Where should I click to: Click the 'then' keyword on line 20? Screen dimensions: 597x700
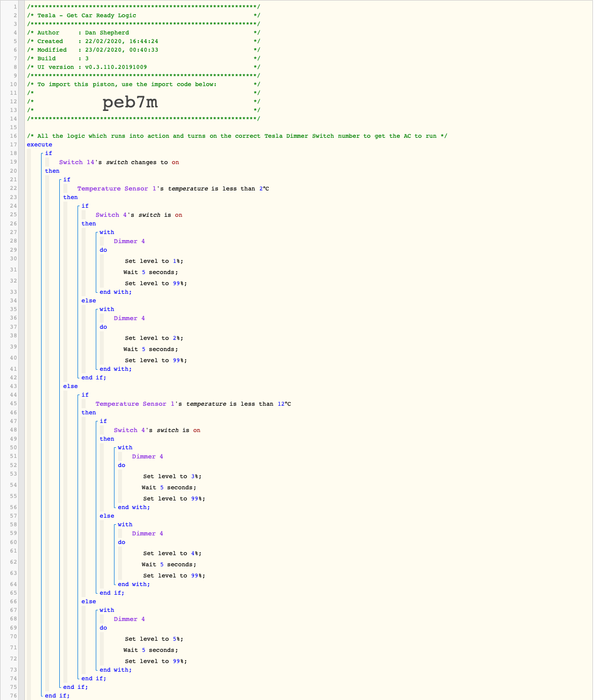coord(52,171)
